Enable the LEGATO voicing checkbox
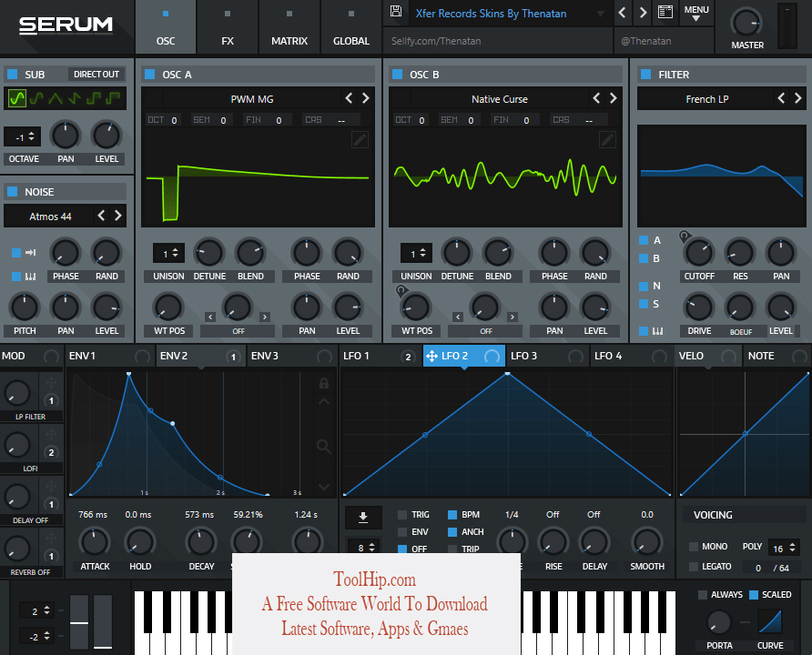Viewport: 812px width, 655px height. (694, 567)
